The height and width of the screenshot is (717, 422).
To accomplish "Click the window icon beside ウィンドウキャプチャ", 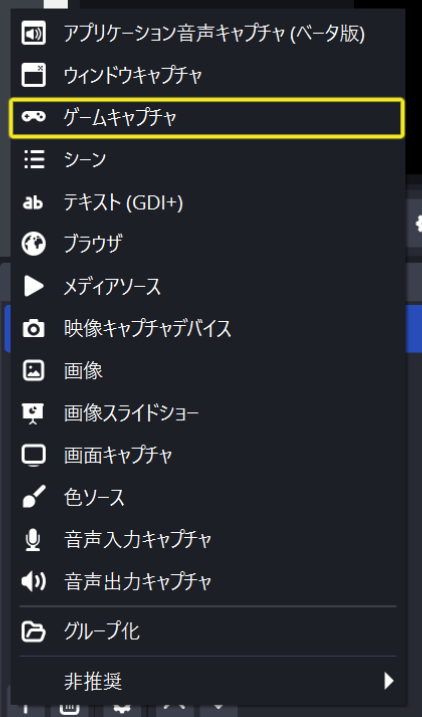I will pos(33,75).
